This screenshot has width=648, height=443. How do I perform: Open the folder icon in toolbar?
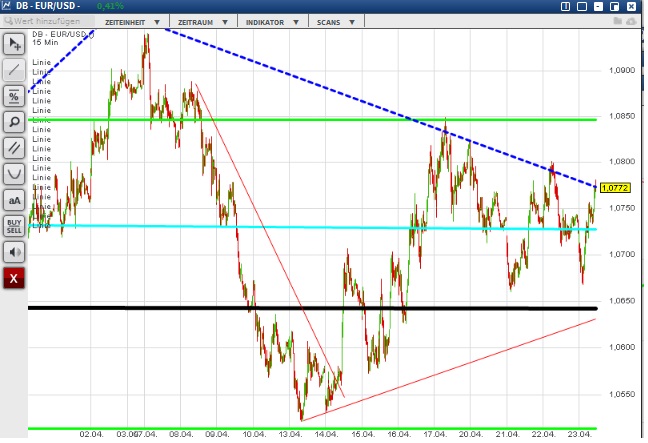[x=618, y=21]
